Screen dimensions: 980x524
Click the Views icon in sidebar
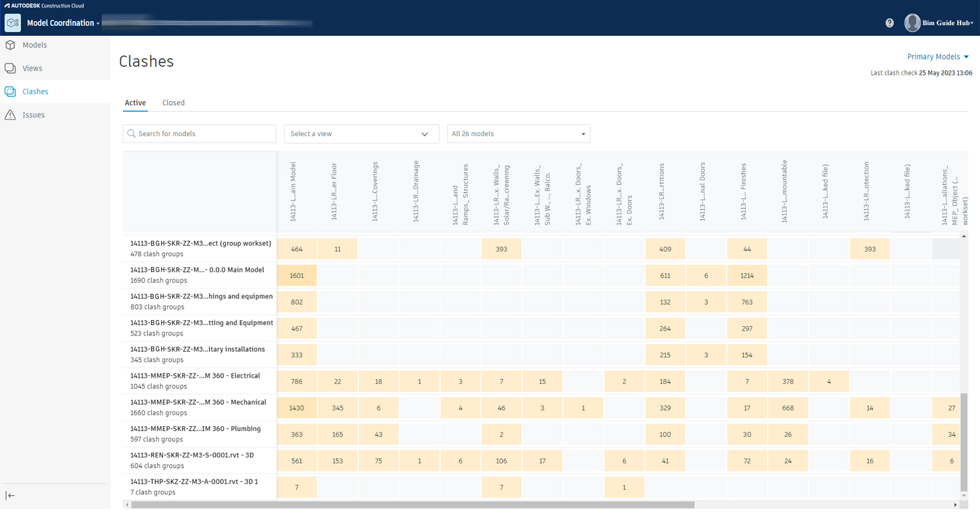click(x=10, y=68)
